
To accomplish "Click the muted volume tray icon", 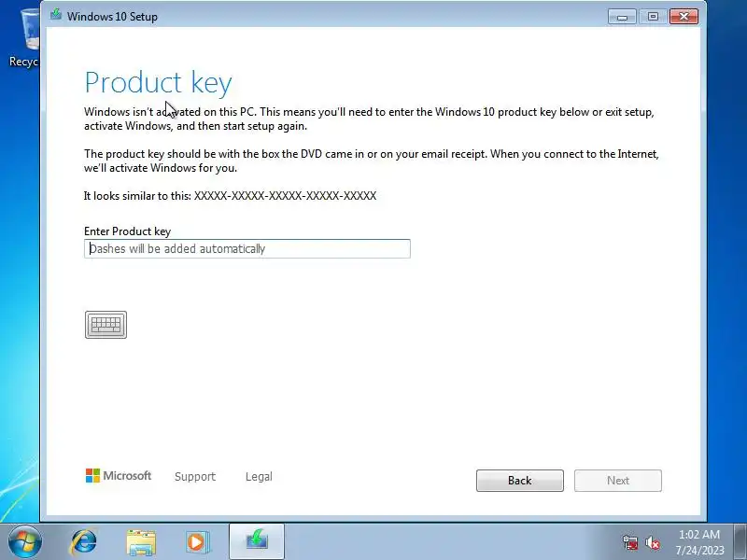I will tap(652, 542).
